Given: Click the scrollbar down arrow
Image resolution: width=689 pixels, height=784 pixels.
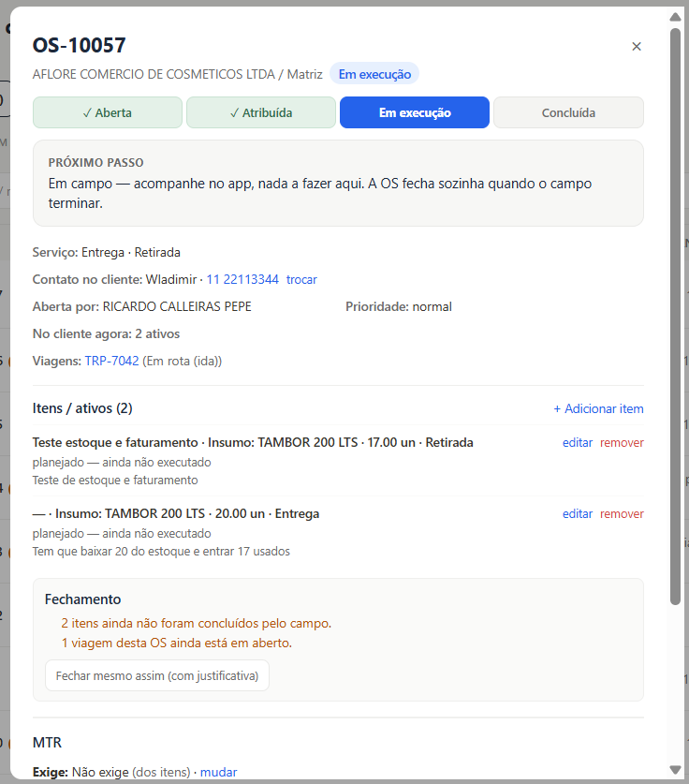Looking at the screenshot, I should pyautogui.click(x=676, y=770).
